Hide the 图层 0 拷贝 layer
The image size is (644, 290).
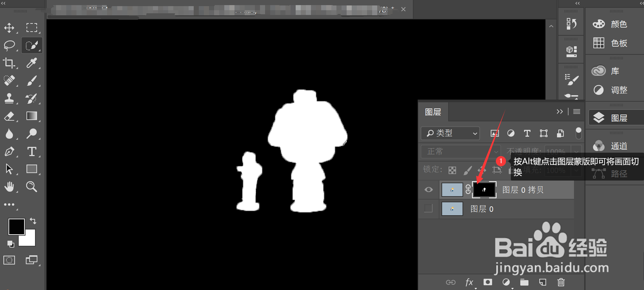click(429, 190)
